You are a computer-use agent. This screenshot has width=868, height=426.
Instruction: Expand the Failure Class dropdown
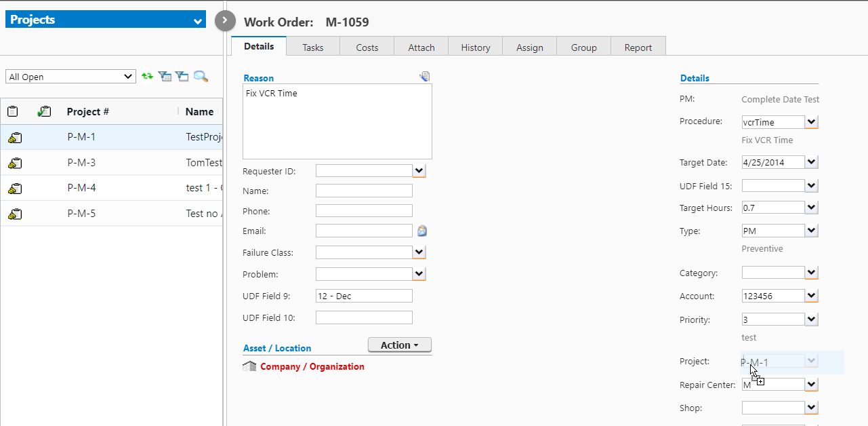point(419,252)
